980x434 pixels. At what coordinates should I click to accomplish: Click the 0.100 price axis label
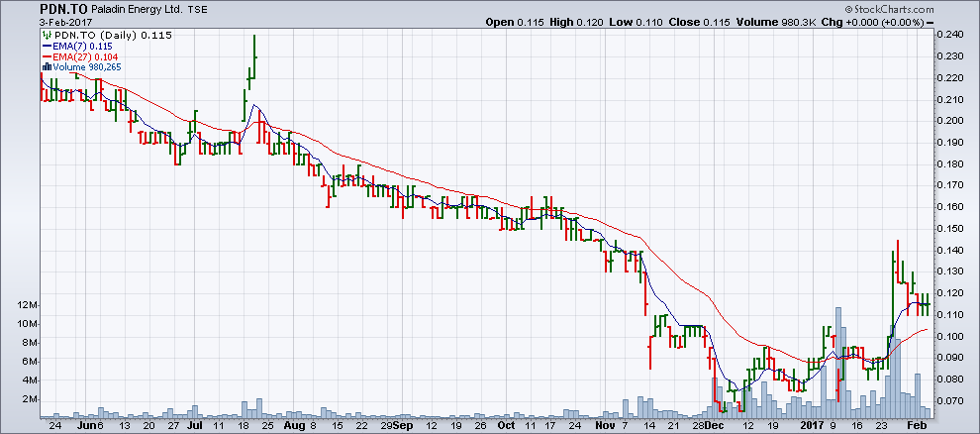pos(952,337)
